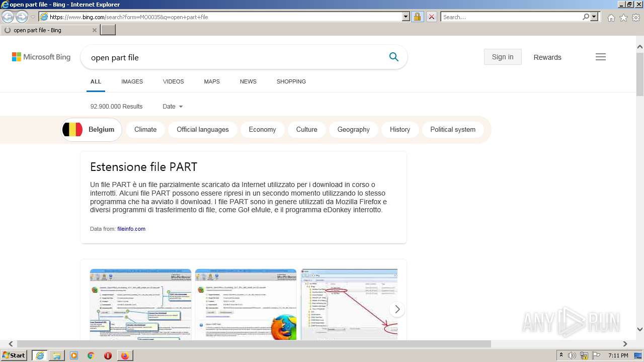Open the recent pages dropdown arrow
Viewport: 644px width, 362px height.
point(33,17)
